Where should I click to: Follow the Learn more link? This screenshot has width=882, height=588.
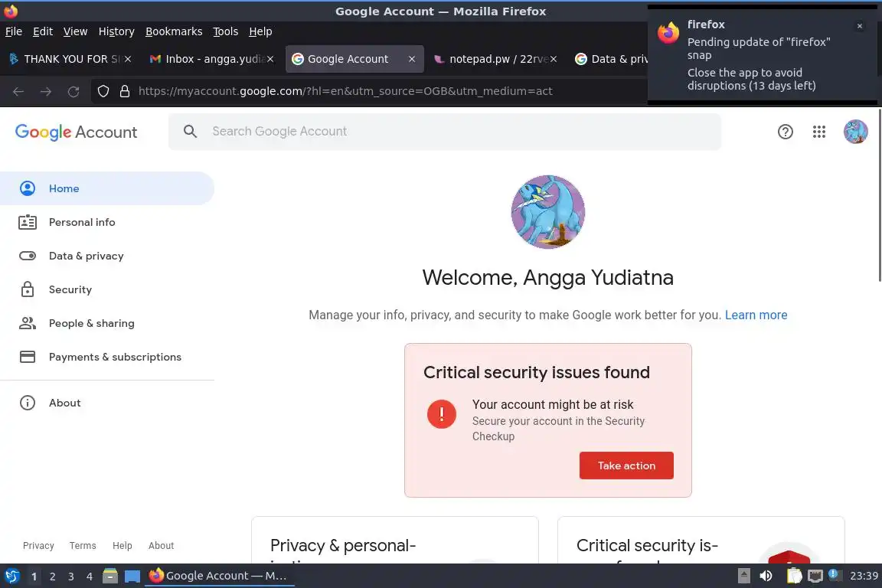pos(756,315)
